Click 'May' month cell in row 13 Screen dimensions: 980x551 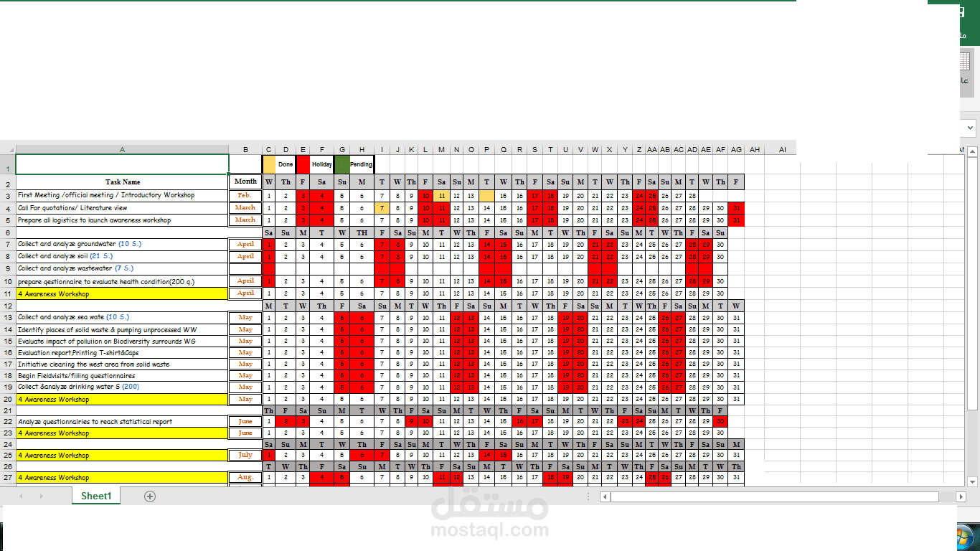tap(245, 317)
